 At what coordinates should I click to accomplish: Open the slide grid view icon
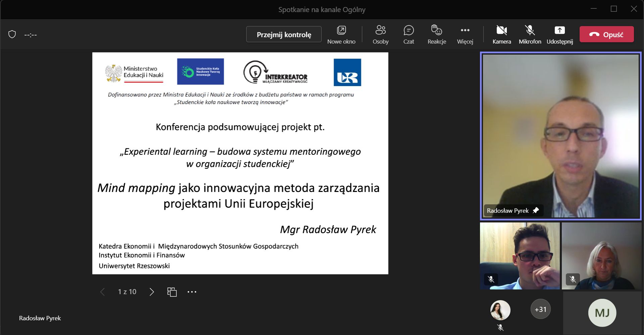[x=172, y=292]
